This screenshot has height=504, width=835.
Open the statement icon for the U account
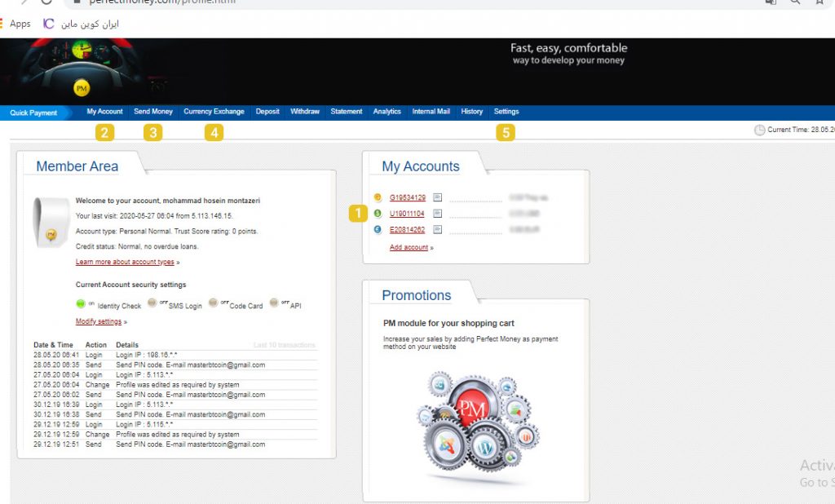pyautogui.click(x=437, y=214)
